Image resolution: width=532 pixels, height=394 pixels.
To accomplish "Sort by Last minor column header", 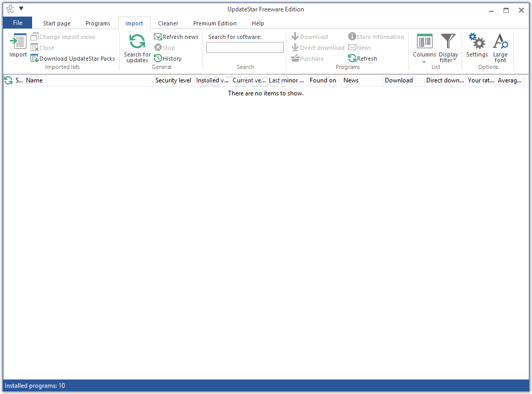I will pos(287,80).
